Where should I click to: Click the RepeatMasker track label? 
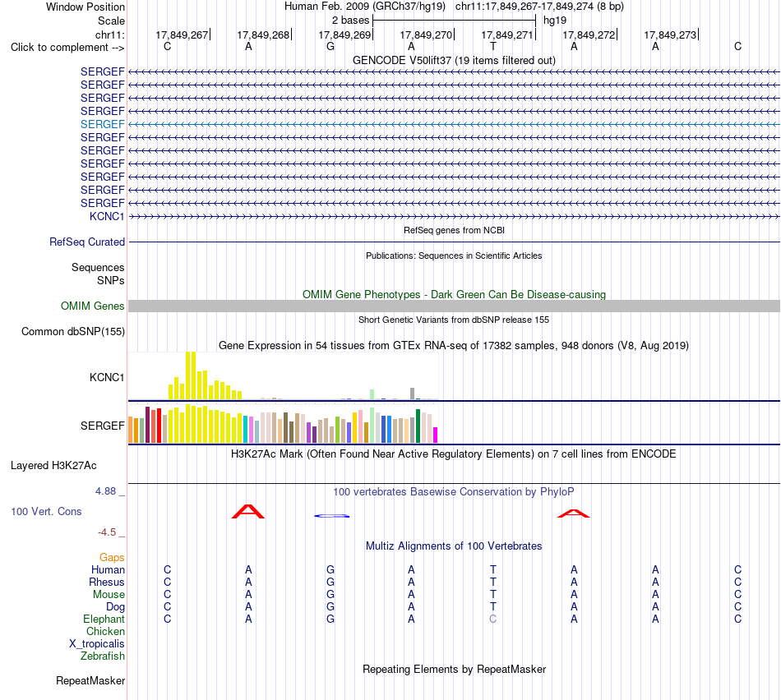click(x=90, y=680)
